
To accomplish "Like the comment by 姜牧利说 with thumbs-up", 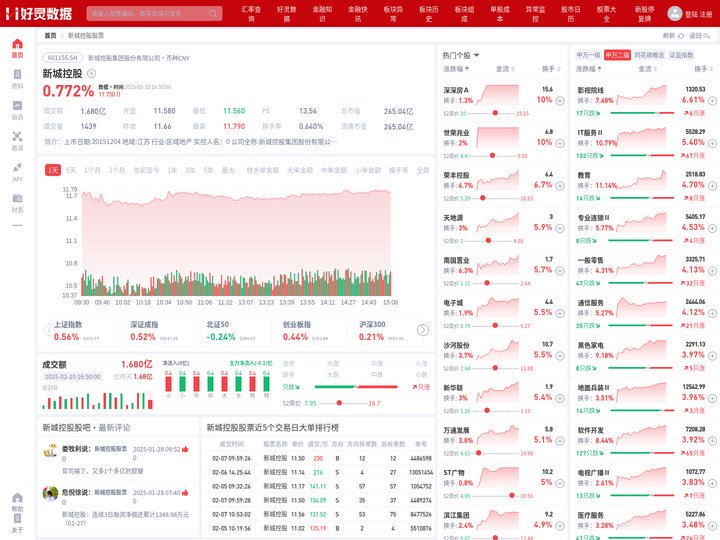I will click(185, 449).
